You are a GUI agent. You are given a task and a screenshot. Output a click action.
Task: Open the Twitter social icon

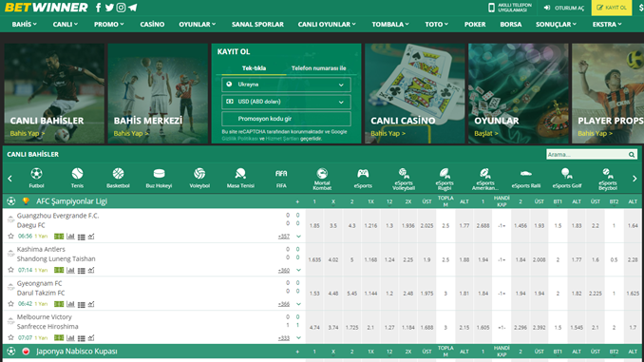coord(109,8)
